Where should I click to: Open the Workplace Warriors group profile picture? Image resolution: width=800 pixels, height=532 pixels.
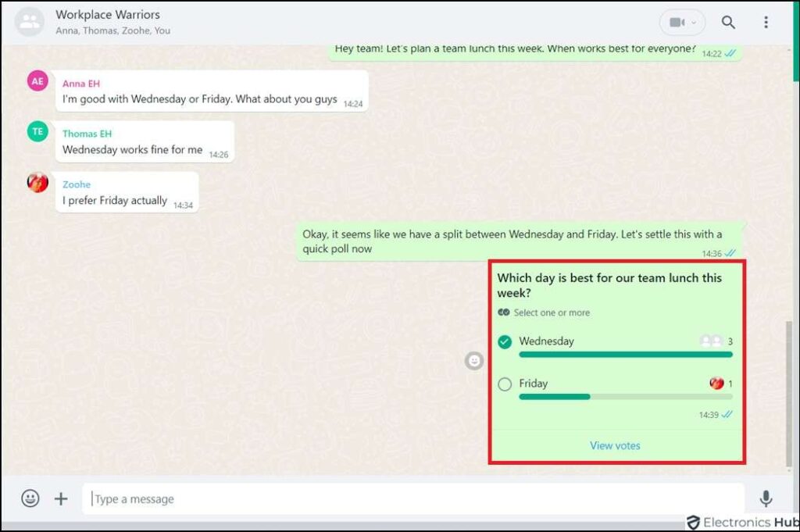pos(30,20)
